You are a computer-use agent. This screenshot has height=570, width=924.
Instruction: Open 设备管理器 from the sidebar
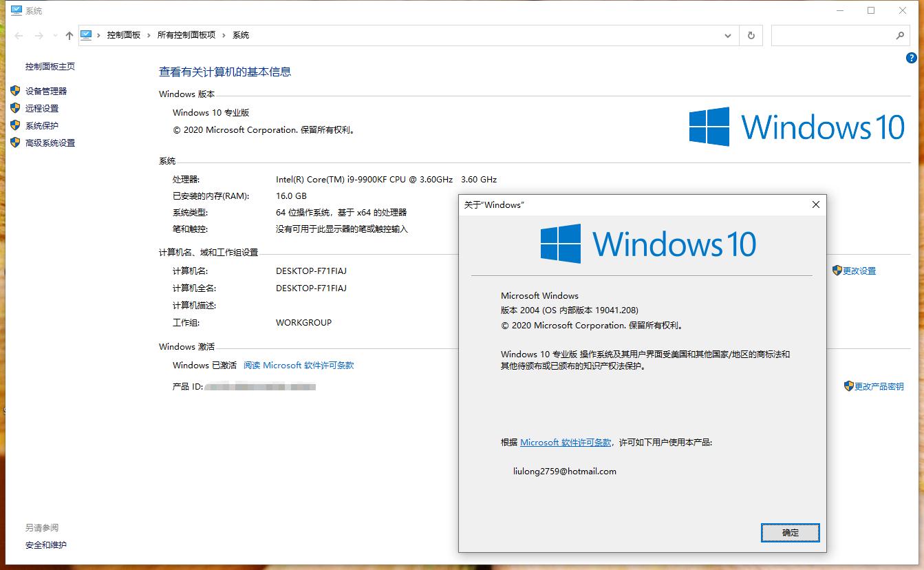(x=46, y=91)
